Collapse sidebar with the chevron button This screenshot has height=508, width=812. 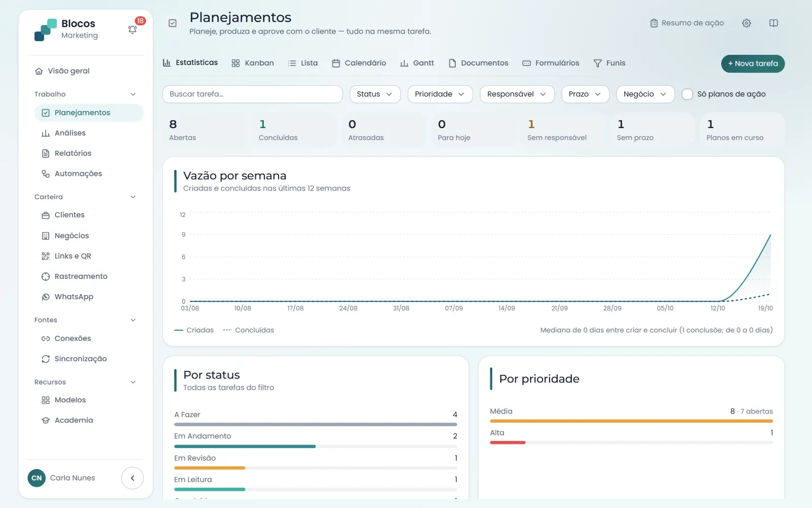click(132, 478)
